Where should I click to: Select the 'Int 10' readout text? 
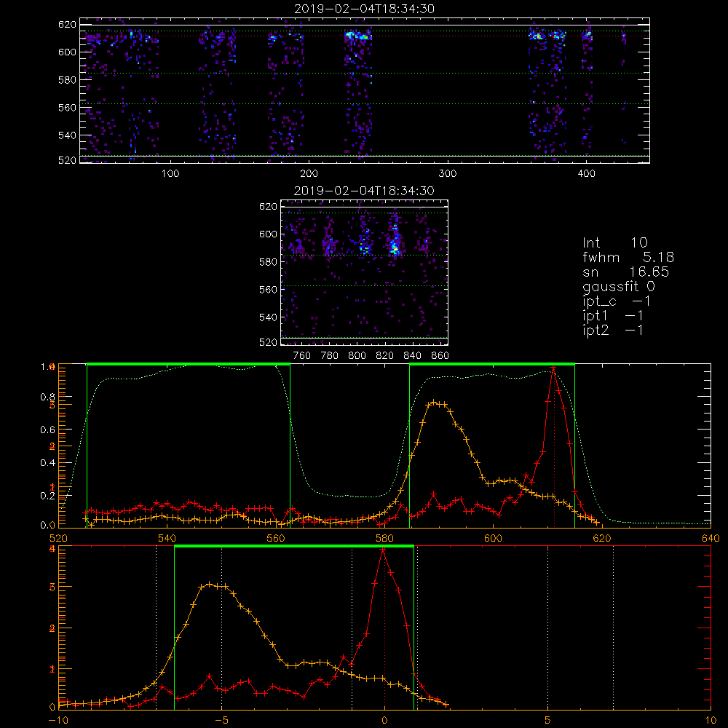(x=614, y=243)
